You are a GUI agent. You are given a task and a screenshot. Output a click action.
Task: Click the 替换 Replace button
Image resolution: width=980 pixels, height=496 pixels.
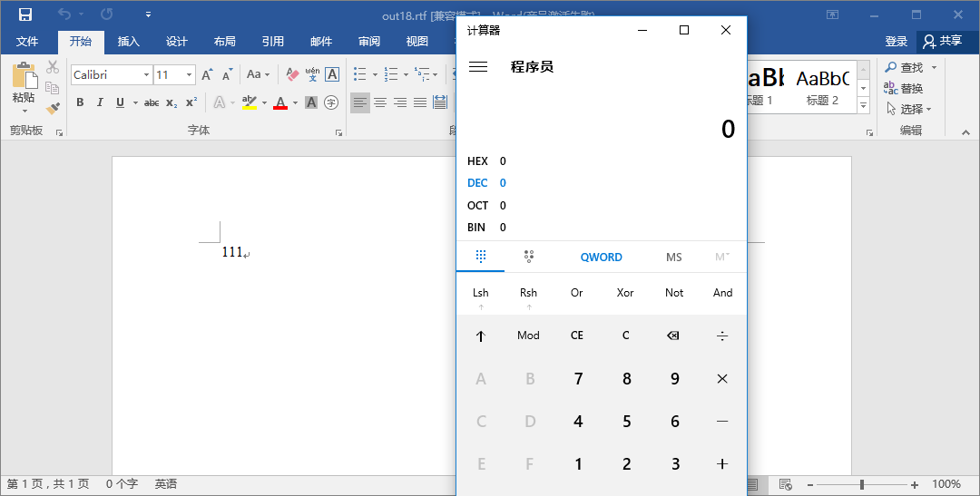(904, 88)
